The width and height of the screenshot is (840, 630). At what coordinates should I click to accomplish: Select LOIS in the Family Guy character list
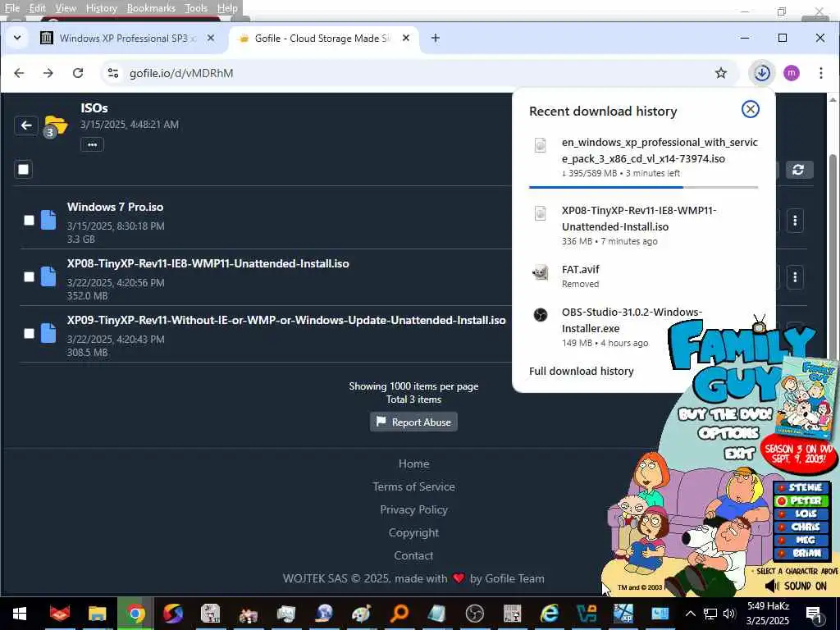801,514
